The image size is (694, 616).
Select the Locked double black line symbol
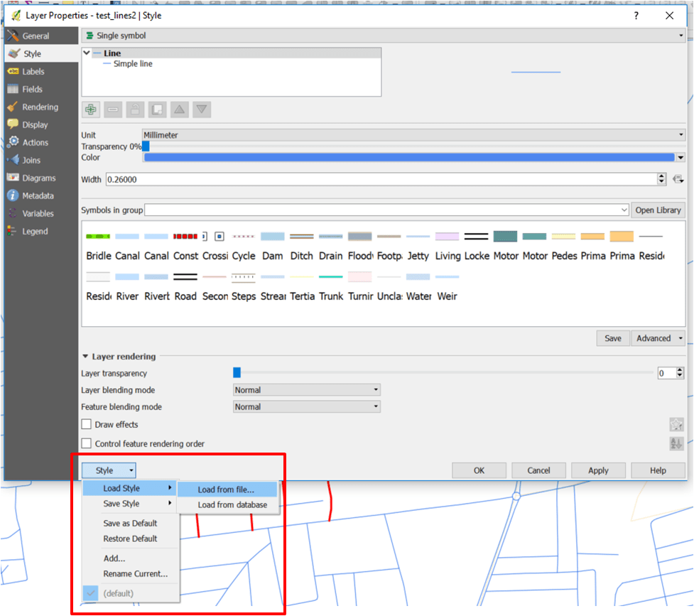pos(477,245)
